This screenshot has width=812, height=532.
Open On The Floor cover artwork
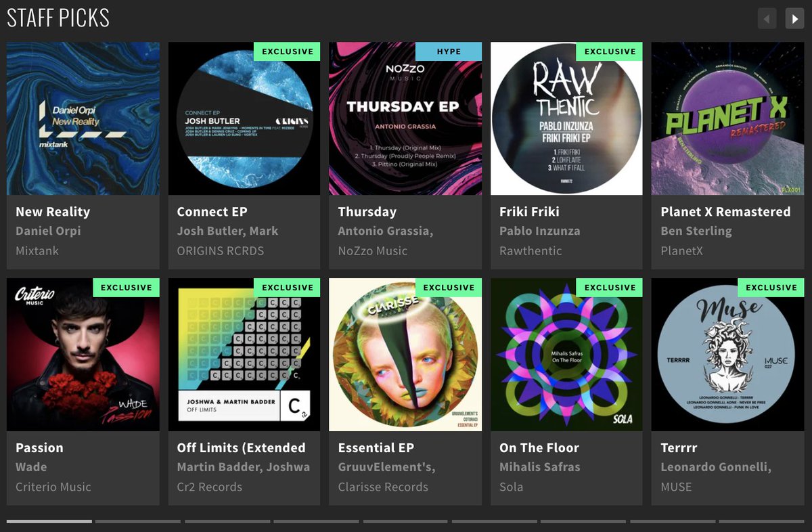pyautogui.click(x=566, y=355)
